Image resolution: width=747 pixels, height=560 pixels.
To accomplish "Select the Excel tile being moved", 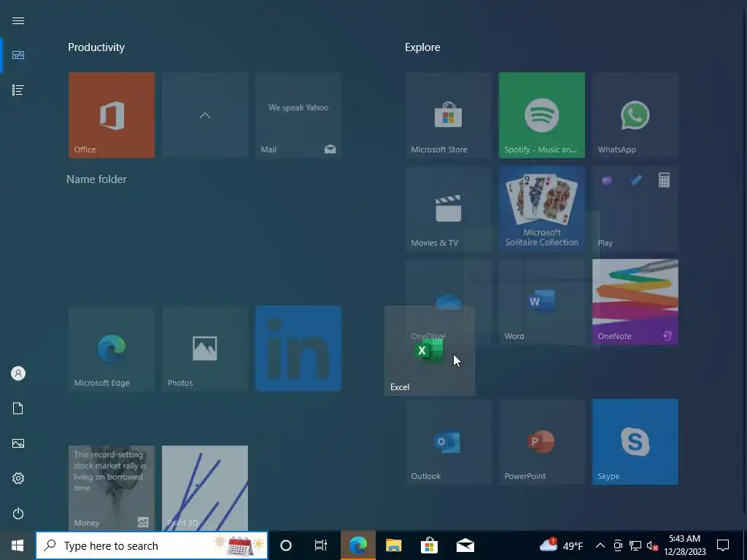I will coord(430,351).
